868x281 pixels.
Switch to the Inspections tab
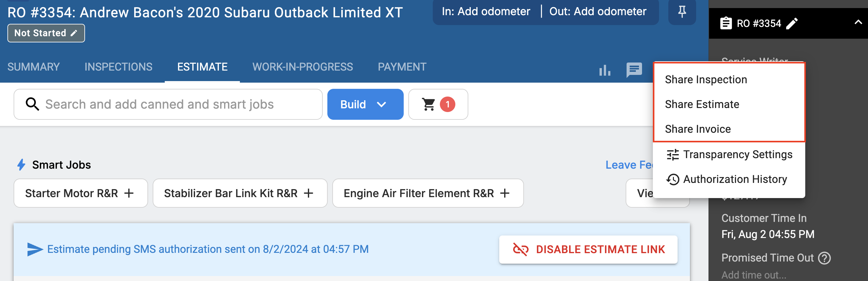(x=118, y=67)
